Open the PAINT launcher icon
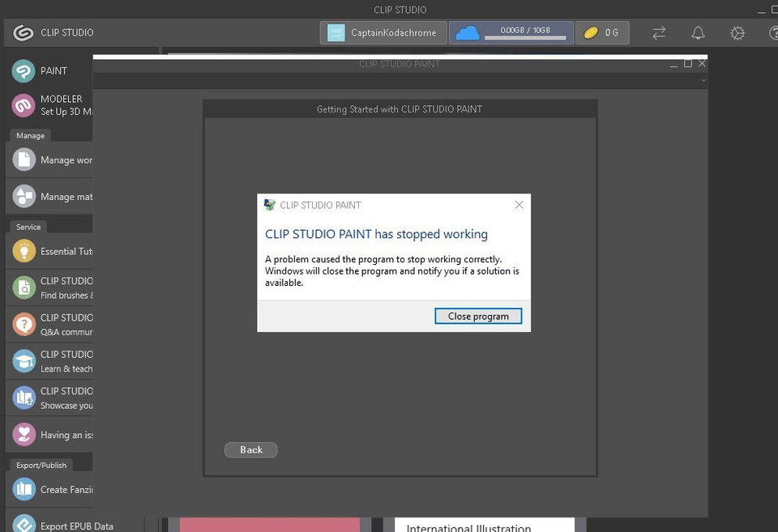 [x=24, y=71]
